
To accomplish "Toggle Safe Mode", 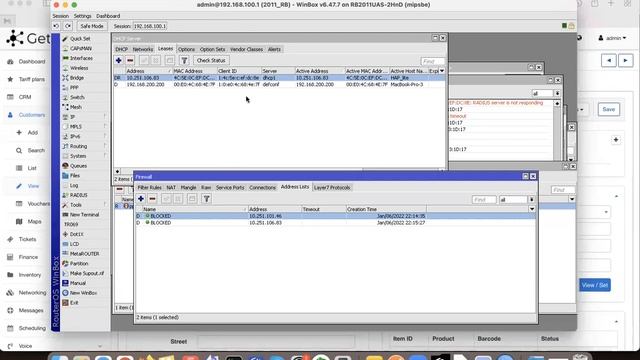I will [92, 26].
